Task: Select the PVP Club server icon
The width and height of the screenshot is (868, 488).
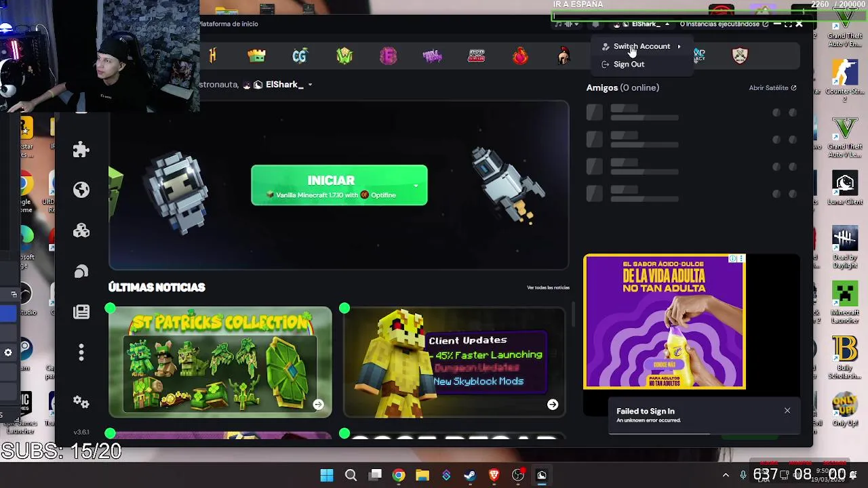Action: click(x=477, y=56)
